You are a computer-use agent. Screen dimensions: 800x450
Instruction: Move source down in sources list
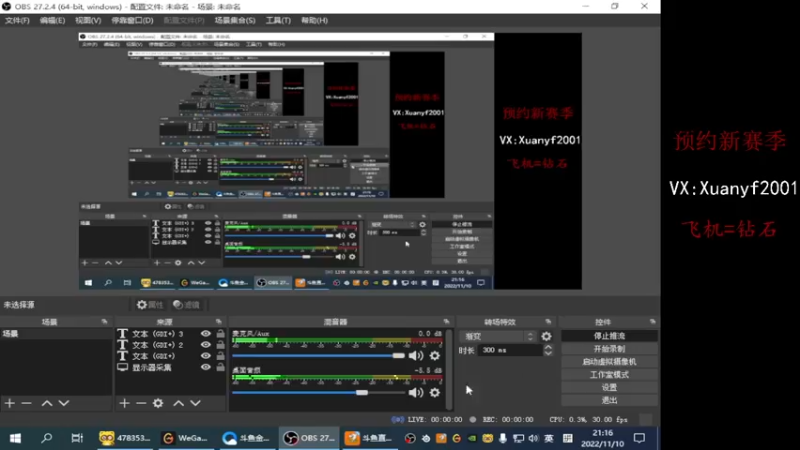point(195,403)
